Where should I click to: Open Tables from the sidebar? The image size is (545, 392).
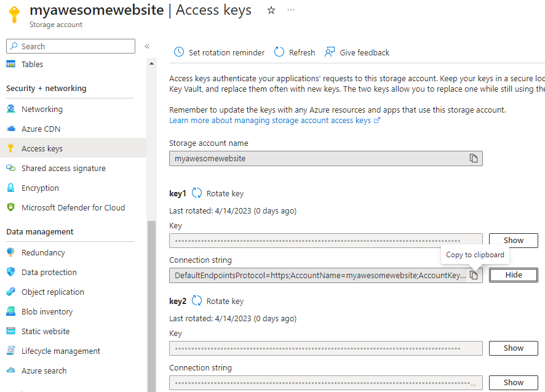point(33,65)
